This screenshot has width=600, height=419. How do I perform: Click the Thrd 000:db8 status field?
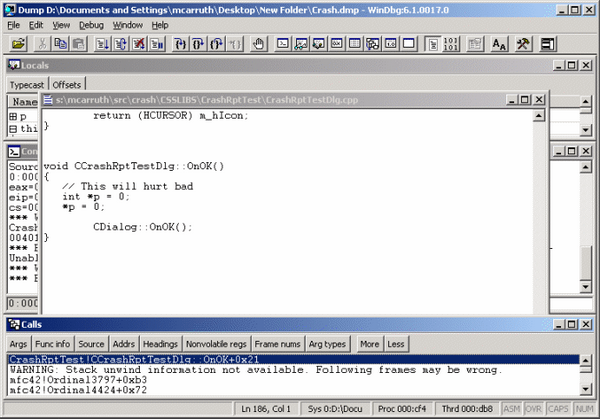pyautogui.click(x=467, y=409)
